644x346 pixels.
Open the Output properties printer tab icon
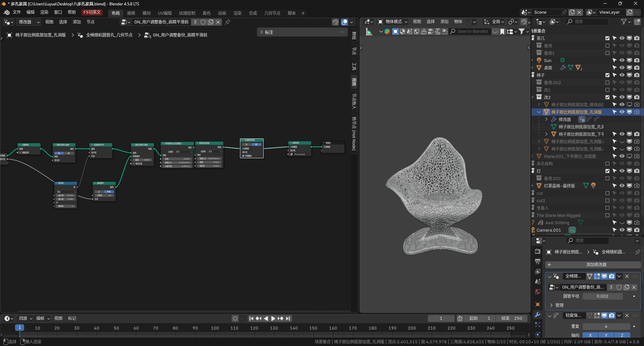(538, 262)
